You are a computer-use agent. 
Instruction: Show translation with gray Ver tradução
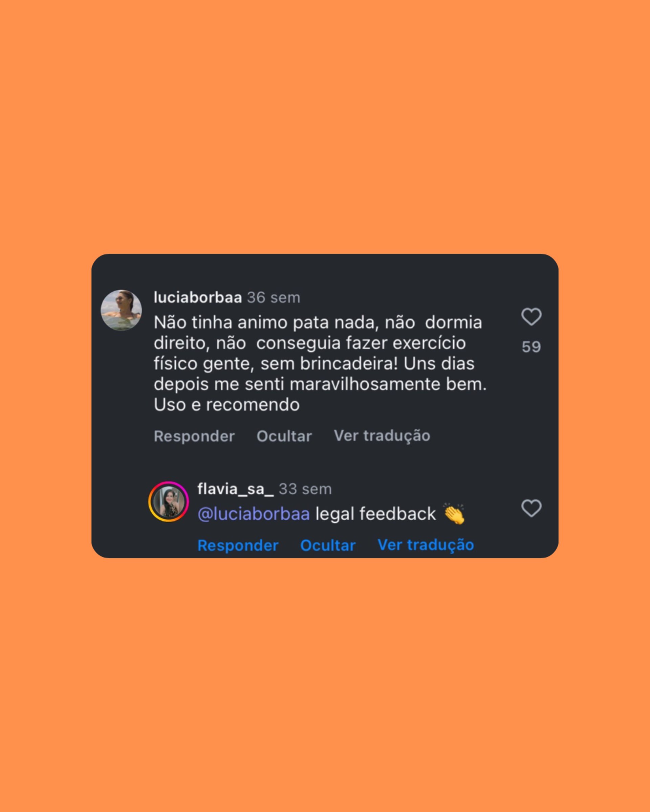coord(382,436)
